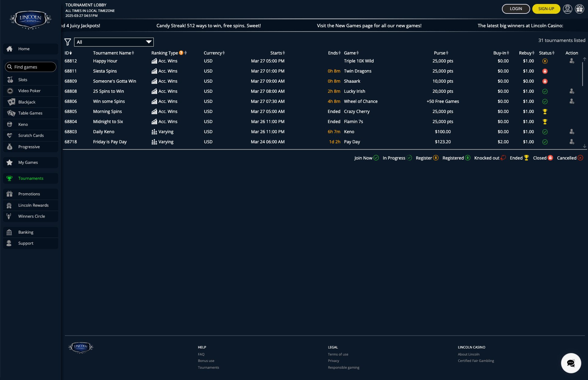
Task: Open live chat bubble icon
Action: (571, 363)
